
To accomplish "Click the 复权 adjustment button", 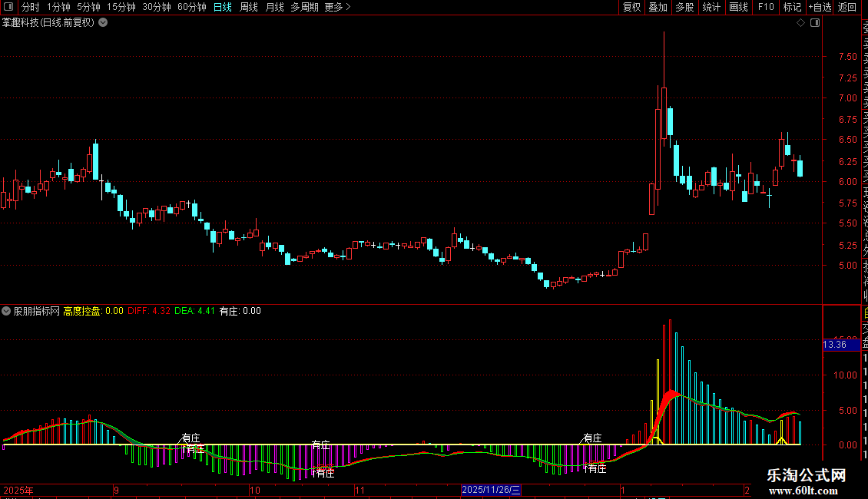I will coord(631,7).
